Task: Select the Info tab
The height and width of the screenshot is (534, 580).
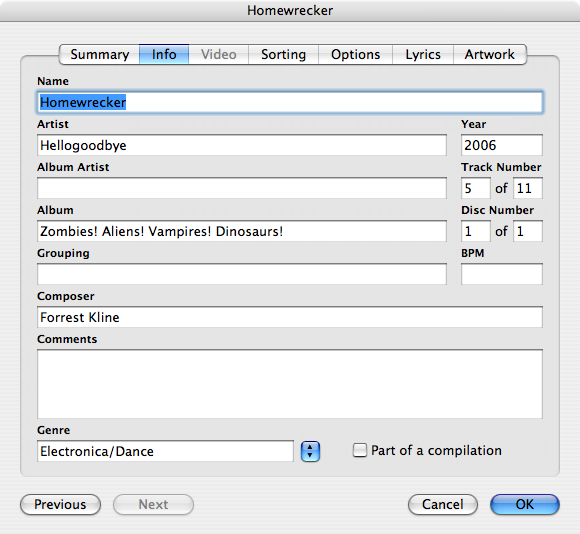Action: click(x=164, y=54)
